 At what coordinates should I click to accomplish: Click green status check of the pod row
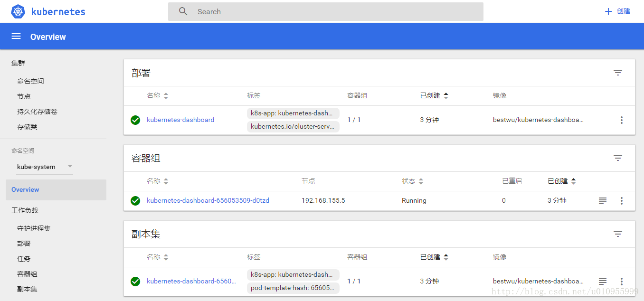[135, 201]
